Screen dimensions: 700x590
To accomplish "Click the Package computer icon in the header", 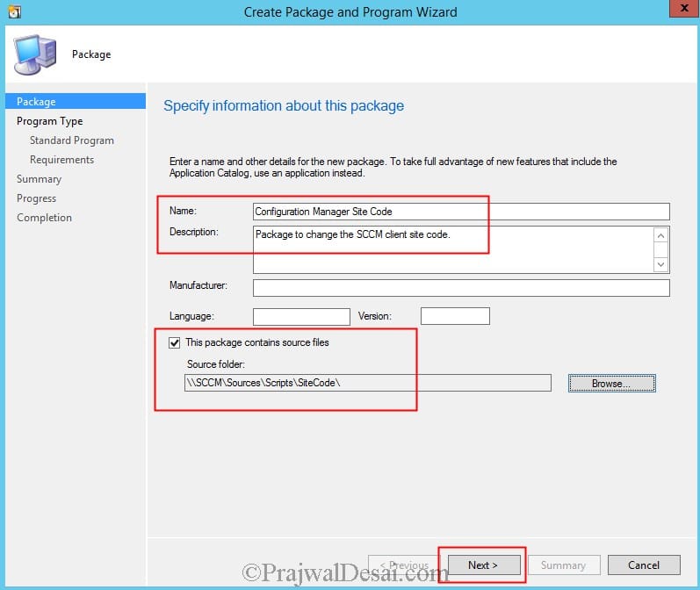I will [x=35, y=54].
